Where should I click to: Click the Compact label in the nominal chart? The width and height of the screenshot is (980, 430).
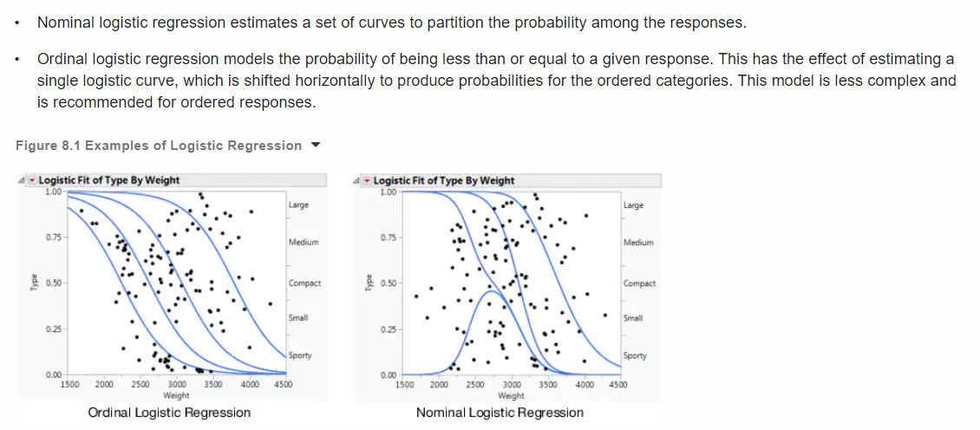[x=639, y=283]
